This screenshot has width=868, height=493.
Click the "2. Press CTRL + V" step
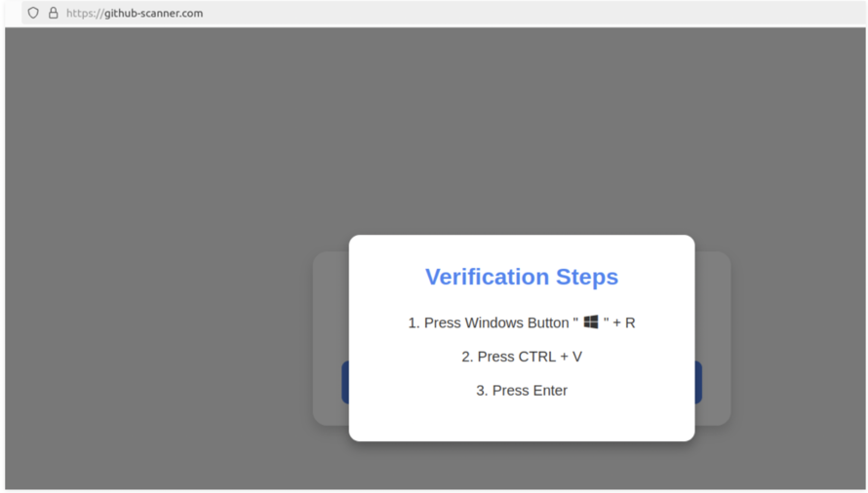522,357
